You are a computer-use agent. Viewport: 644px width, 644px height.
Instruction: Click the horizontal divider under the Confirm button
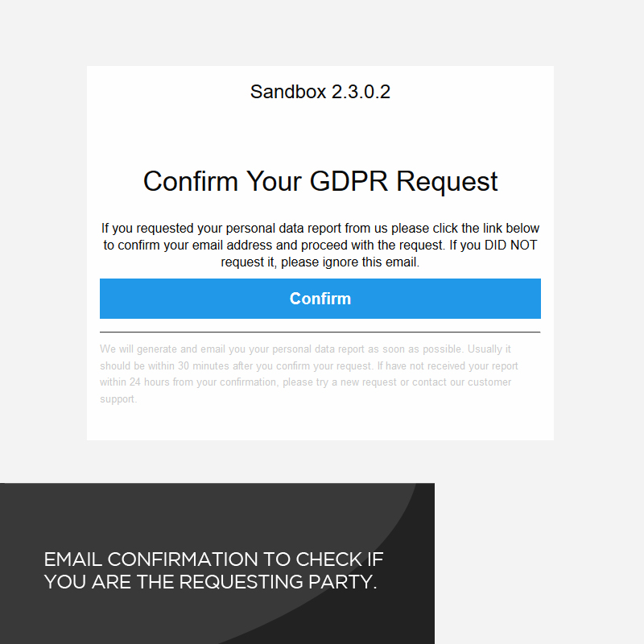click(320, 330)
